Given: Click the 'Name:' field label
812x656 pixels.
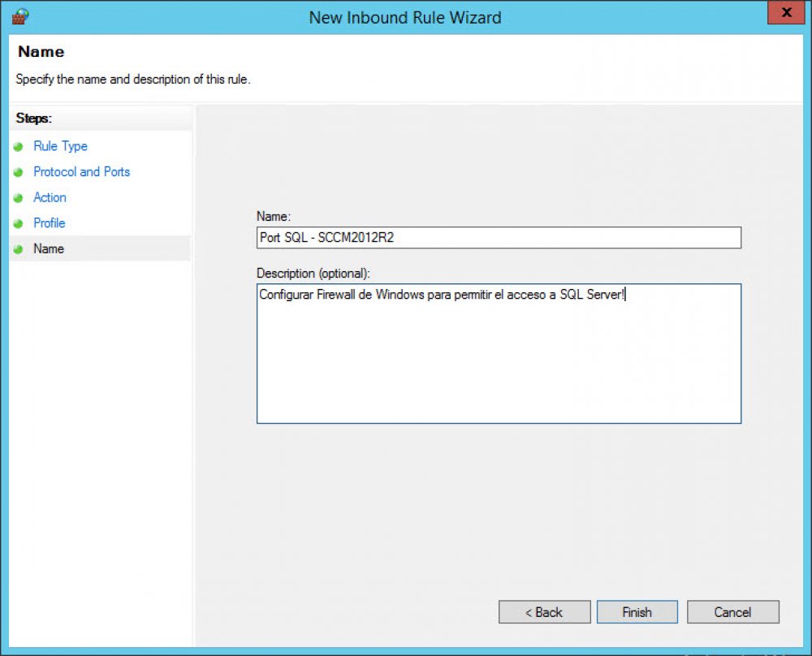Looking at the screenshot, I should coord(274,217).
